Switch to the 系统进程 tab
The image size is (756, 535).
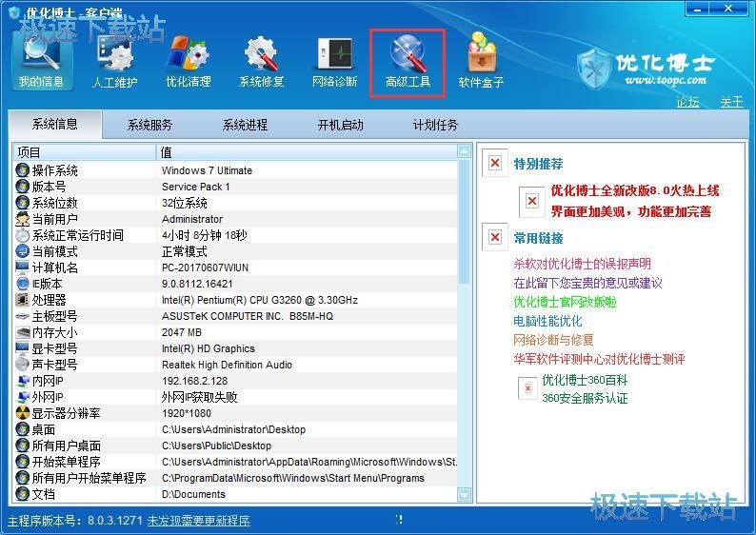(245, 126)
